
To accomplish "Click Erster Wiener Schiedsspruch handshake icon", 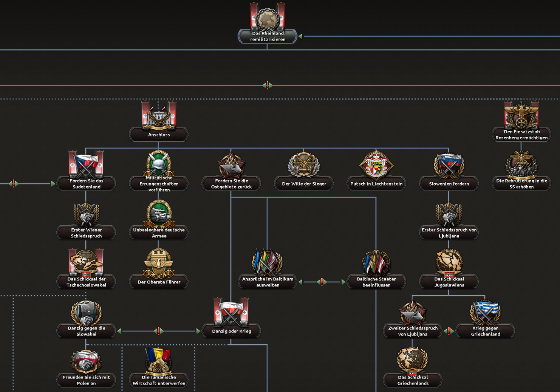I will 86,214.
